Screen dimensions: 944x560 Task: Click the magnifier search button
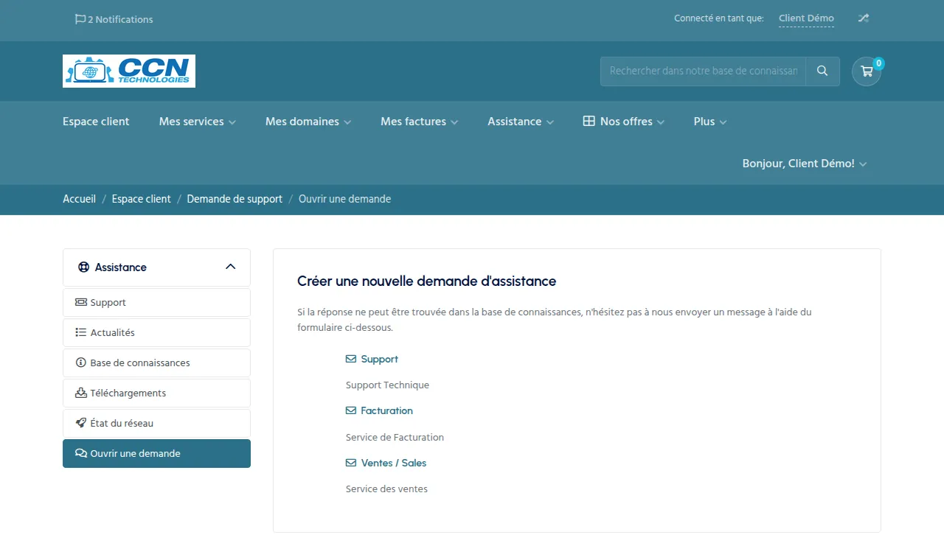coord(822,71)
